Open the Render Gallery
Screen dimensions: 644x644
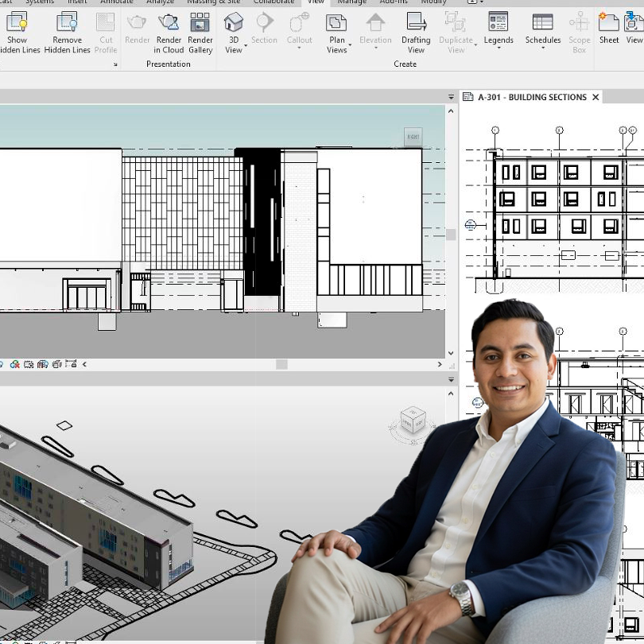[x=200, y=32]
